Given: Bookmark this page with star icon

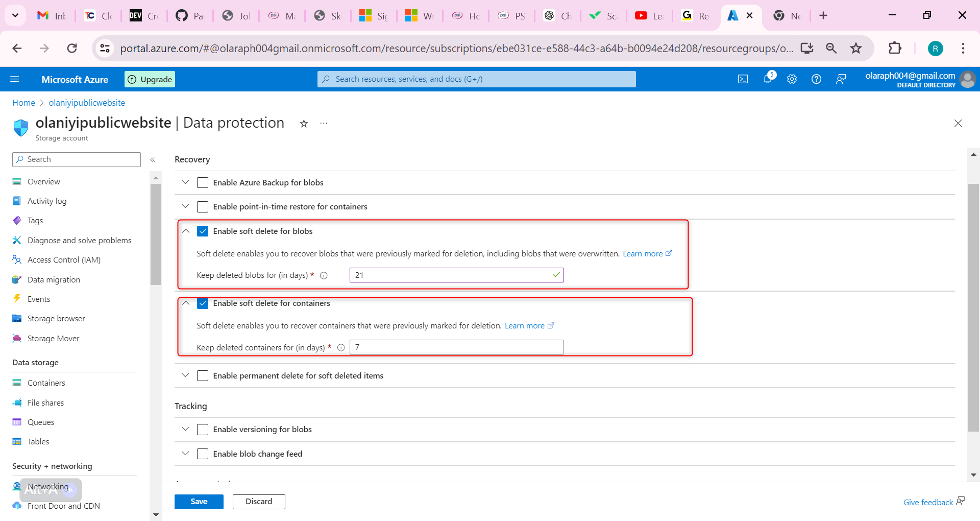Looking at the screenshot, I should point(856,48).
